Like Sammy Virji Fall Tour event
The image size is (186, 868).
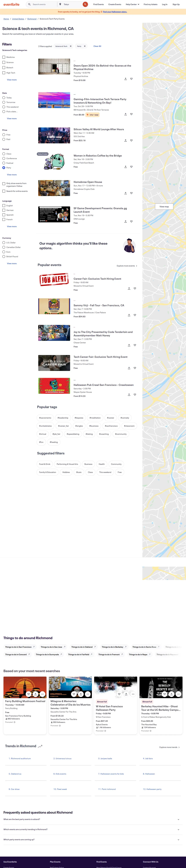click(x=135, y=315)
